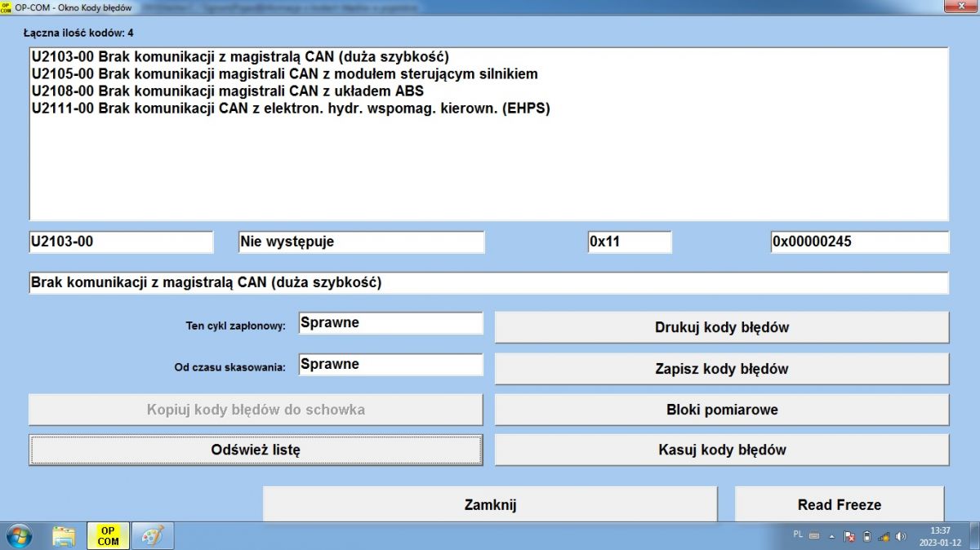Click 'Kopiuj kody błędów do schowka' button
Viewport: 980px width, 550px height.
click(256, 410)
